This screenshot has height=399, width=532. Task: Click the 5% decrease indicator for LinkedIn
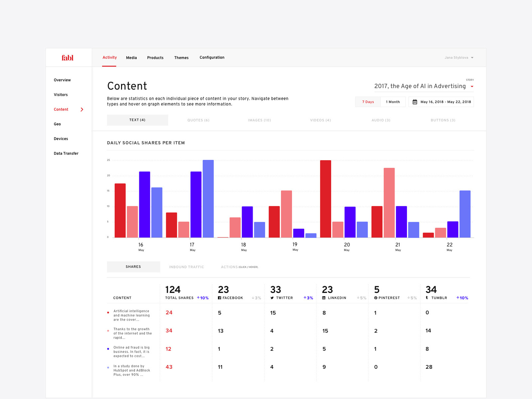[x=361, y=298]
